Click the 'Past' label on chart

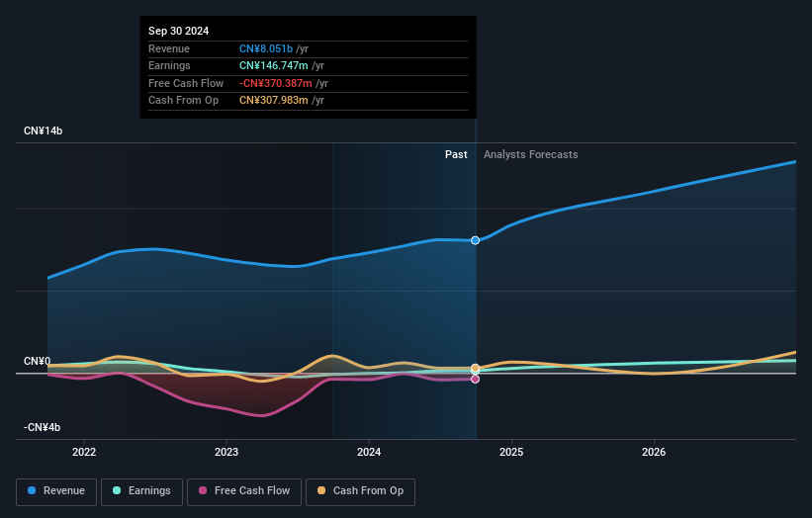pyautogui.click(x=456, y=155)
